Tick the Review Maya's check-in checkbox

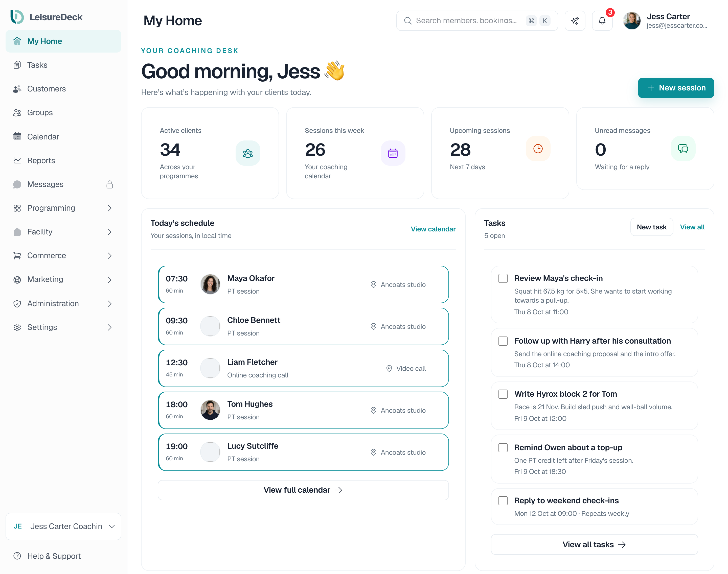pos(503,278)
